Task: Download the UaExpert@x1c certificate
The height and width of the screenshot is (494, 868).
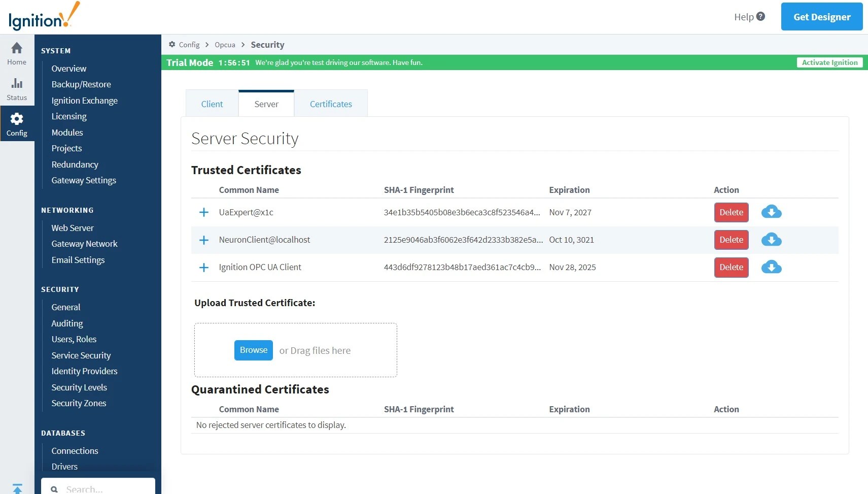Action: coord(771,212)
